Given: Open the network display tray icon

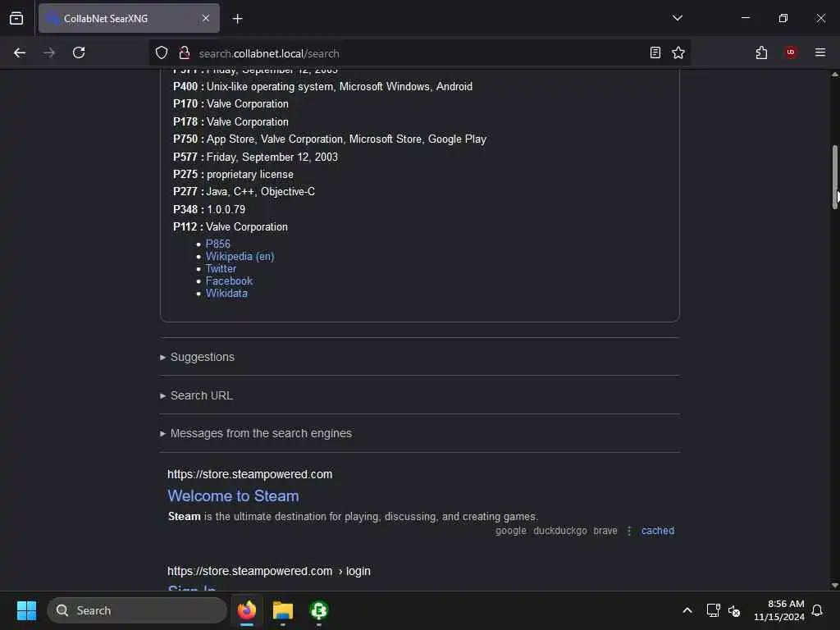Looking at the screenshot, I should click(x=713, y=610).
